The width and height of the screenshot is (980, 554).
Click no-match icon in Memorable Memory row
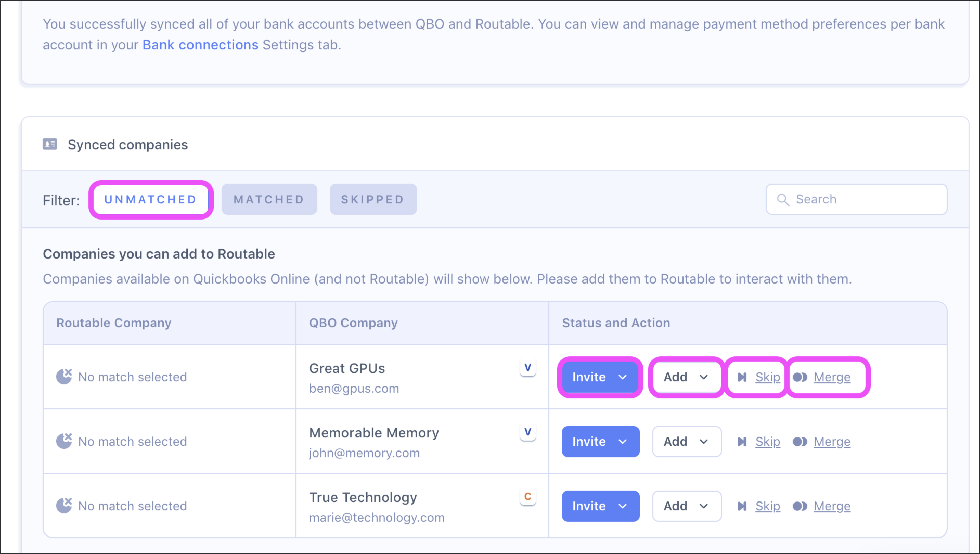click(64, 441)
